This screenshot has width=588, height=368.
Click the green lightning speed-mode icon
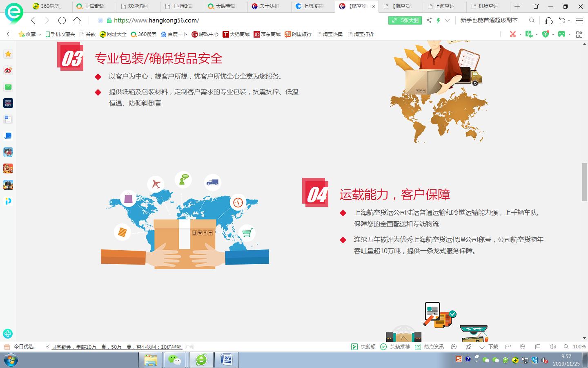[x=438, y=20]
